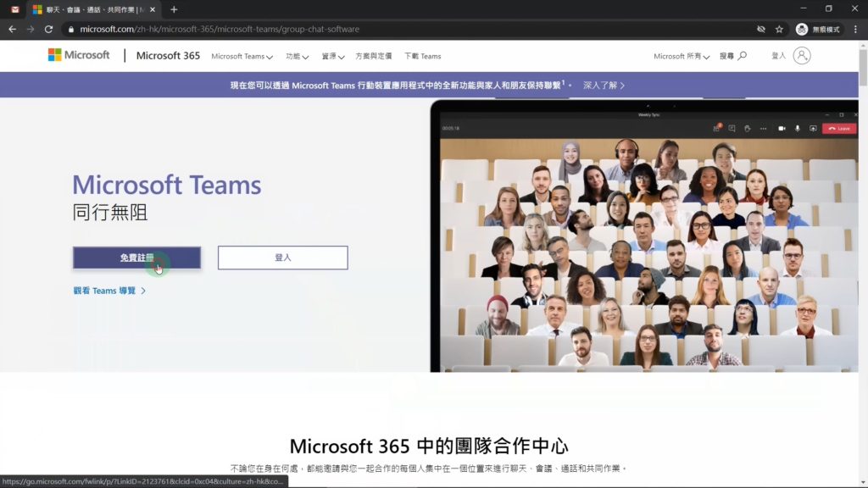Expand the 功能 dropdown menu
This screenshot has width=868, height=488.
coord(298,57)
